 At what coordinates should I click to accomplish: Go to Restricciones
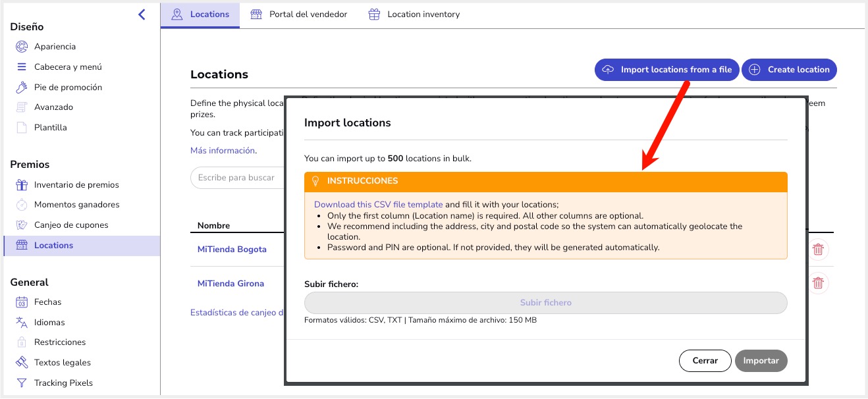[60, 342]
